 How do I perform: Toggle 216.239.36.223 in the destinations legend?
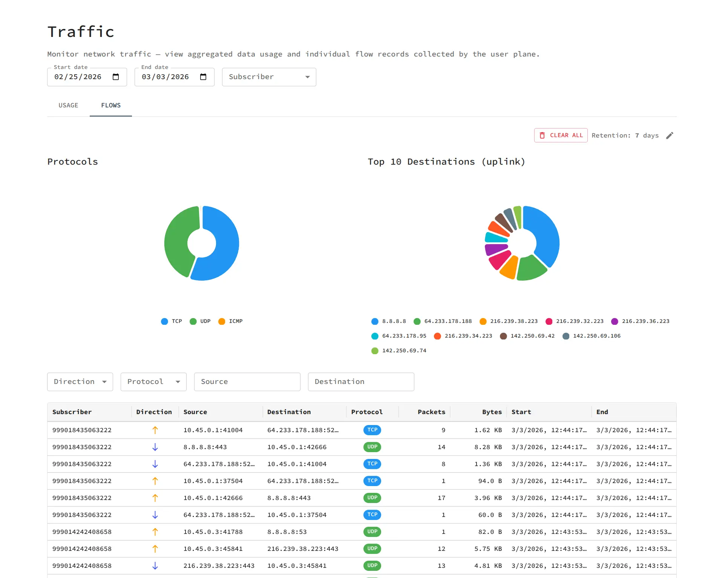tap(641, 321)
